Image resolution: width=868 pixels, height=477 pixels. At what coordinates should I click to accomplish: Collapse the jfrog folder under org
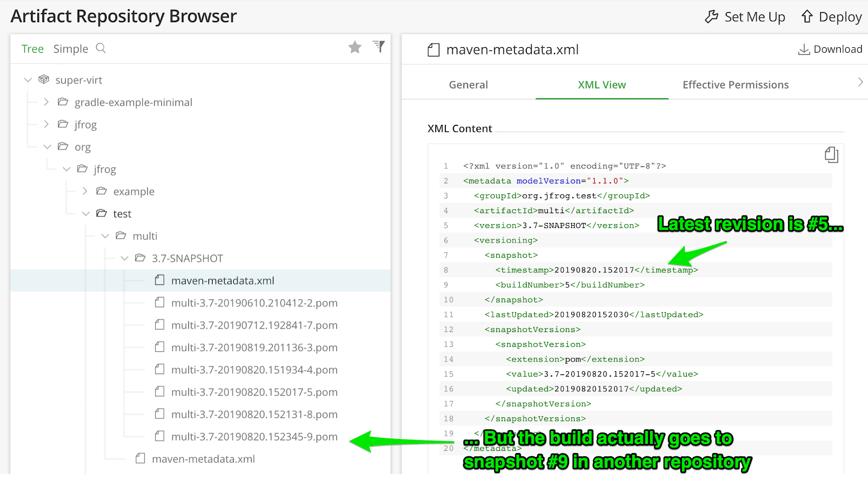click(x=67, y=169)
